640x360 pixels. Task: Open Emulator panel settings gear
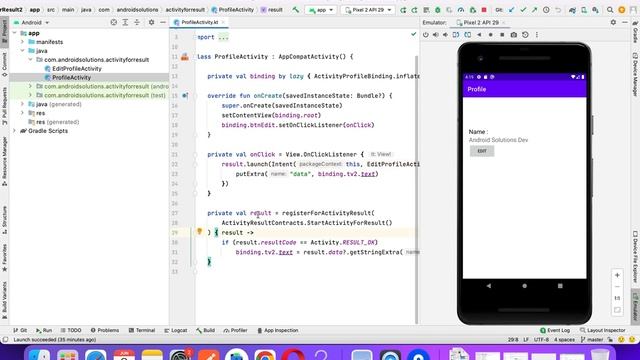613,22
